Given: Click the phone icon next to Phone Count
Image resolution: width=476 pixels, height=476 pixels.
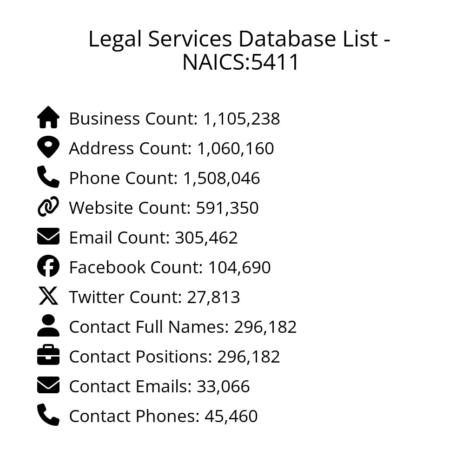Looking at the screenshot, I should (x=48, y=177).
